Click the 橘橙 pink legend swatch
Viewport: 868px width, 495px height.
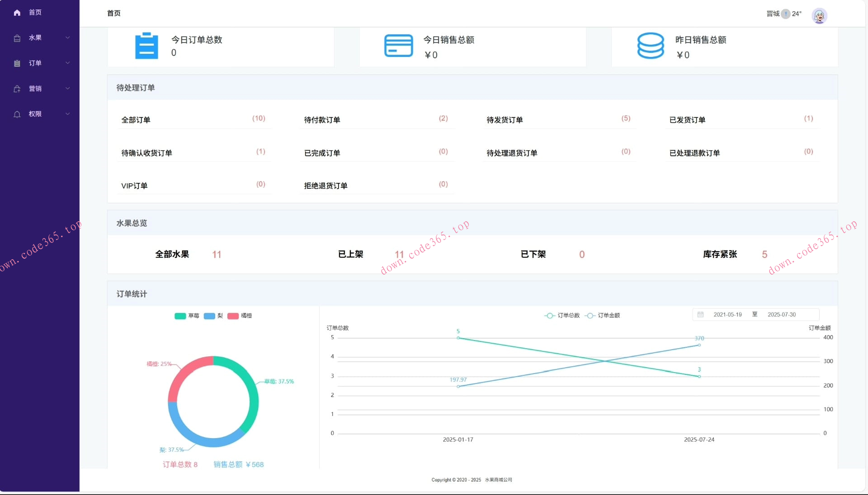click(233, 316)
